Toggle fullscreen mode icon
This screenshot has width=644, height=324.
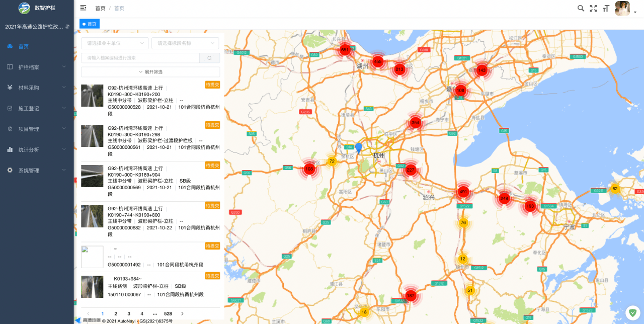coord(593,8)
